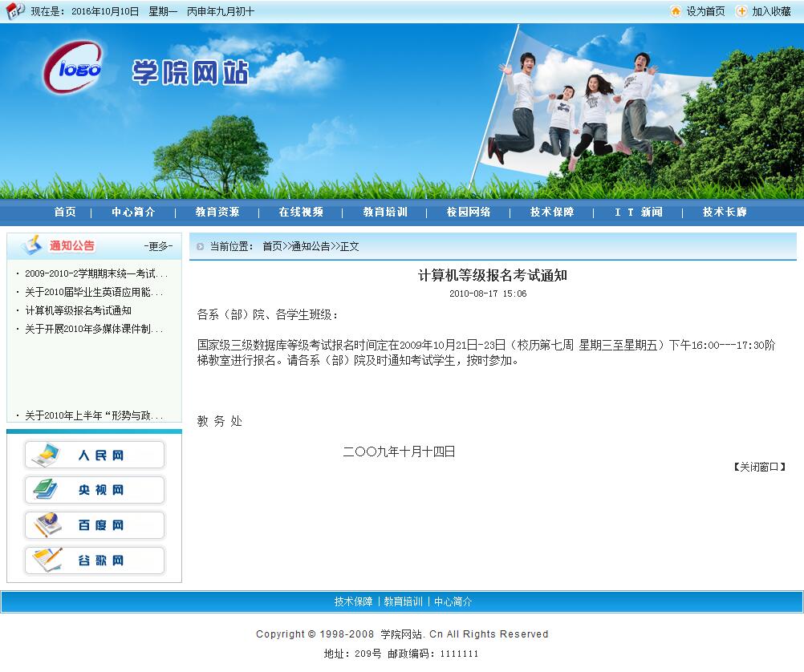Open 技术保障 in the navigation bar

[x=552, y=212]
